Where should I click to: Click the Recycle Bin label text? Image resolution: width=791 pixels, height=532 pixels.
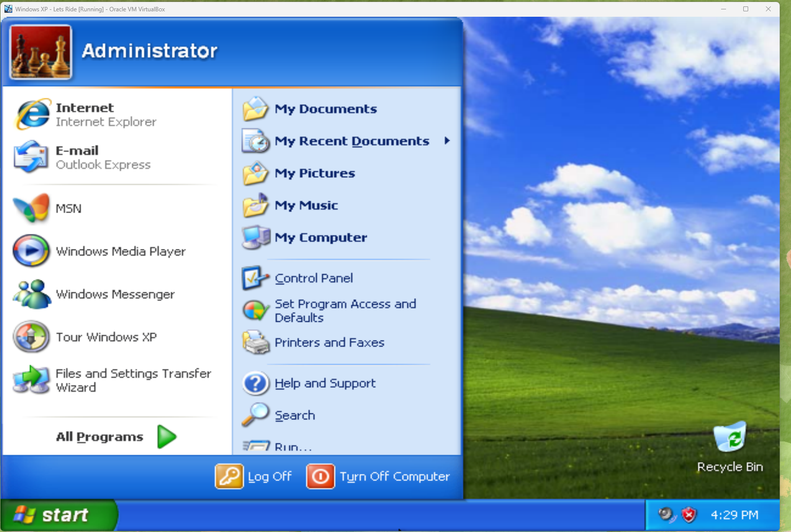[x=730, y=467]
